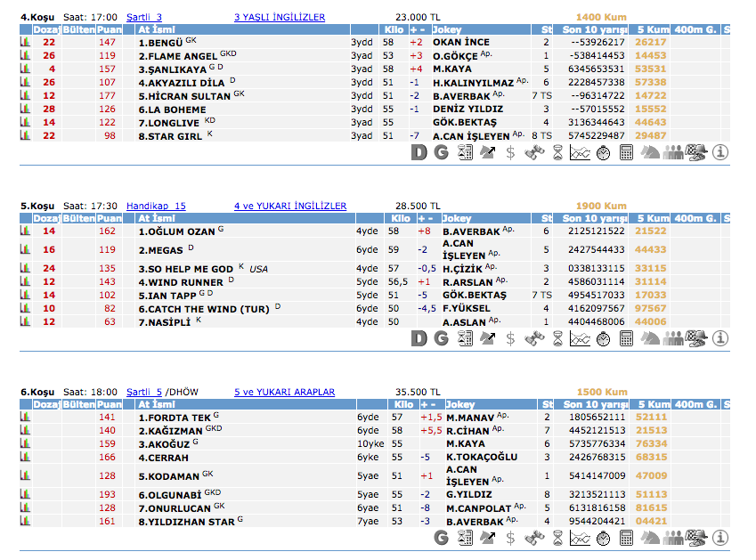Open the line graph icon under race 5

coord(580,338)
